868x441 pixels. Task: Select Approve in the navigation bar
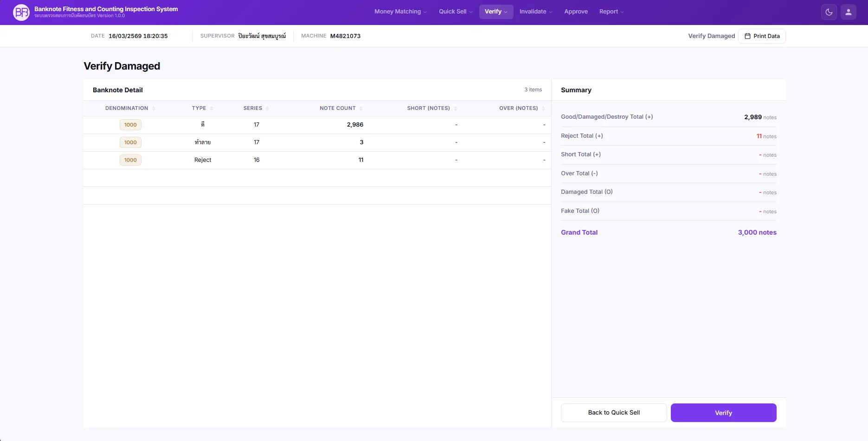[x=576, y=12]
